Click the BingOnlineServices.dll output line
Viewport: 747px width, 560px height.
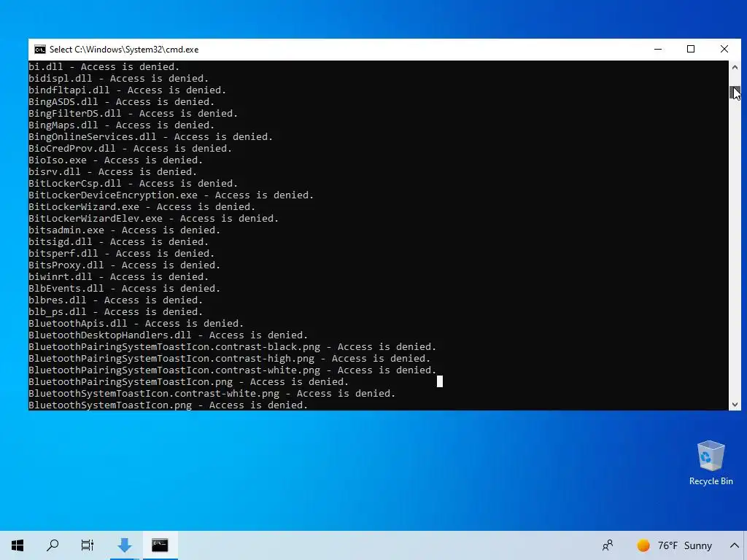(150, 136)
